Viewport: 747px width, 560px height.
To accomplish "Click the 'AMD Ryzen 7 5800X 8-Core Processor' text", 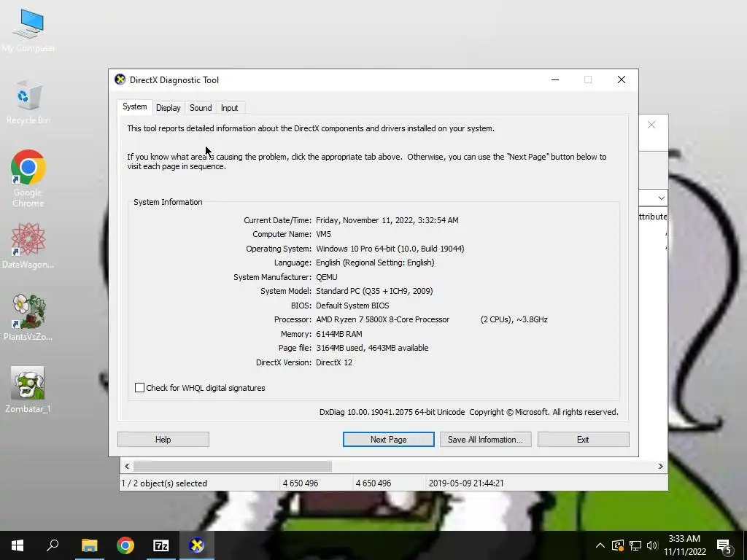I will pyautogui.click(x=382, y=319).
